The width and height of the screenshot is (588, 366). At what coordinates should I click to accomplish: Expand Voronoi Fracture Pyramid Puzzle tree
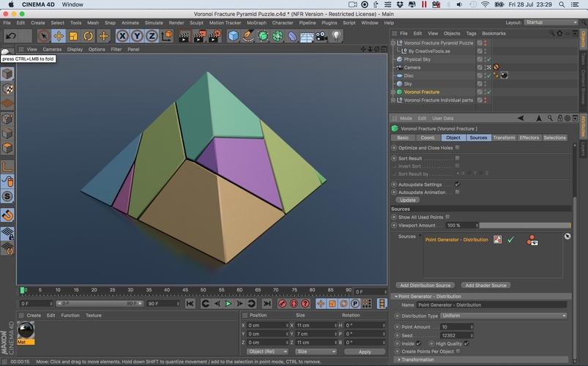pyautogui.click(x=393, y=42)
